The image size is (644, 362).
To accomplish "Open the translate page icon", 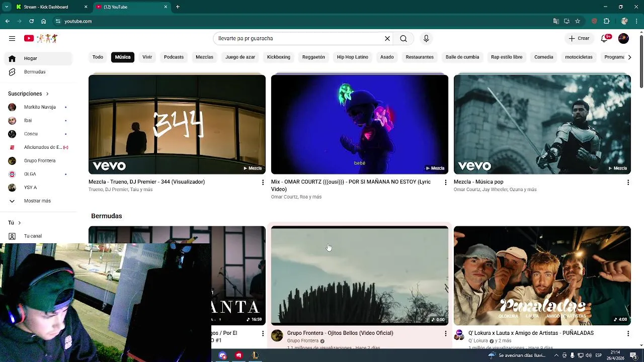I will point(556,21).
